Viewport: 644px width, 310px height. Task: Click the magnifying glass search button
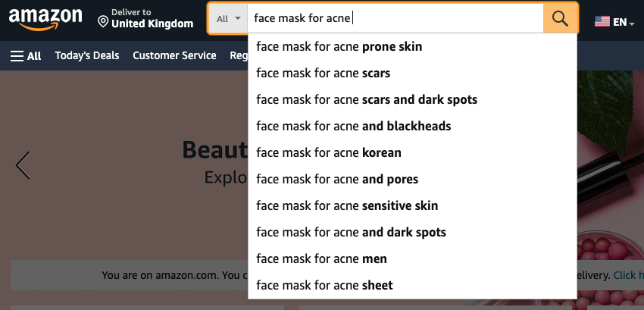[x=560, y=18]
